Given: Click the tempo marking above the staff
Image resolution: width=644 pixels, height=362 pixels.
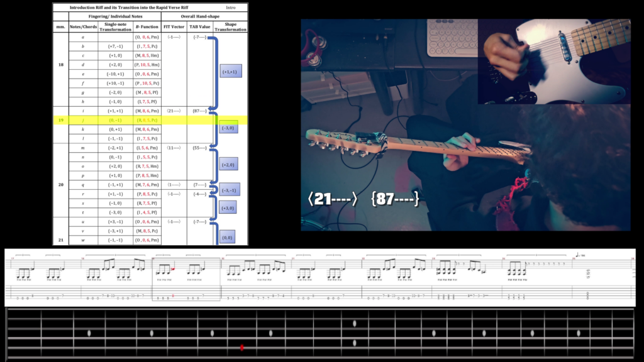Looking at the screenshot, I should click(580, 255).
